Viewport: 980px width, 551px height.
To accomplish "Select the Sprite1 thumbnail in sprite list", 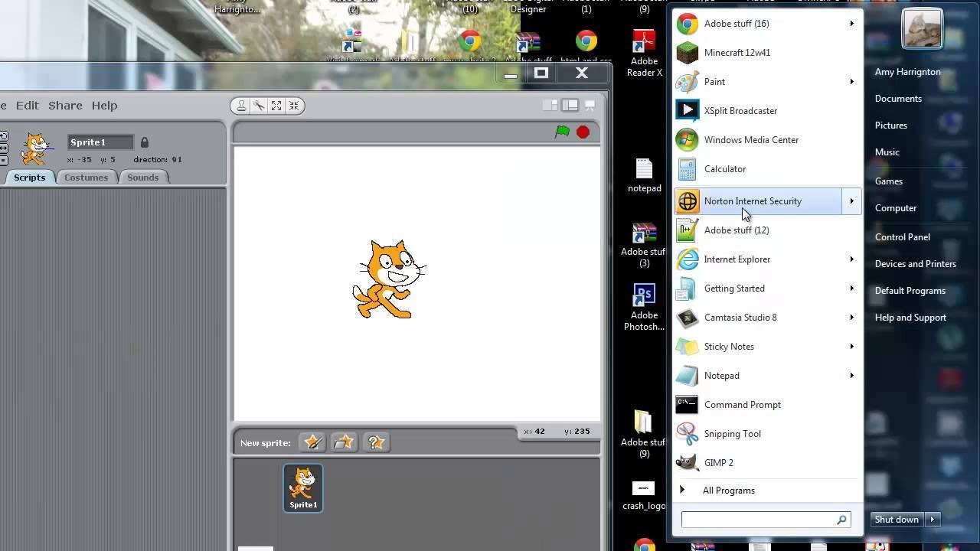I will point(303,487).
